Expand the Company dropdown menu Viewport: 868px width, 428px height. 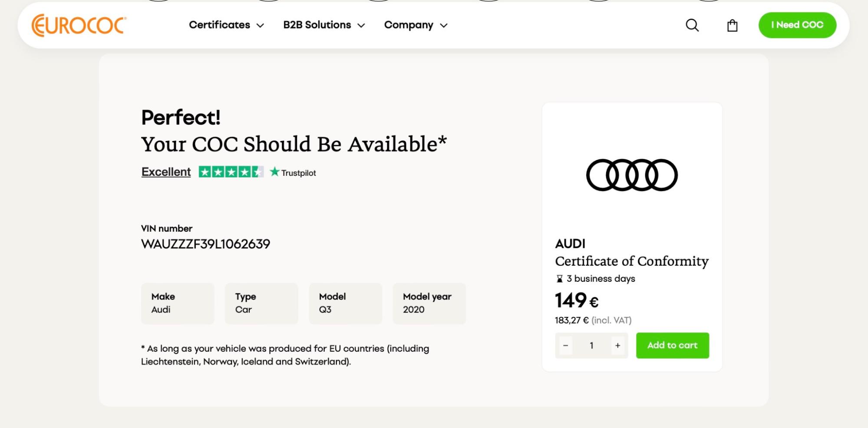(416, 25)
